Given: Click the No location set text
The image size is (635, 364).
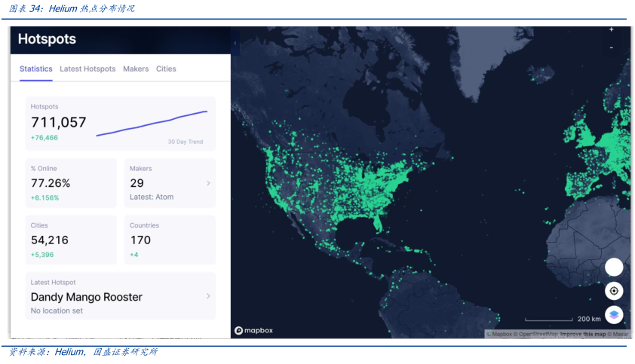Looking at the screenshot, I should point(57,310).
